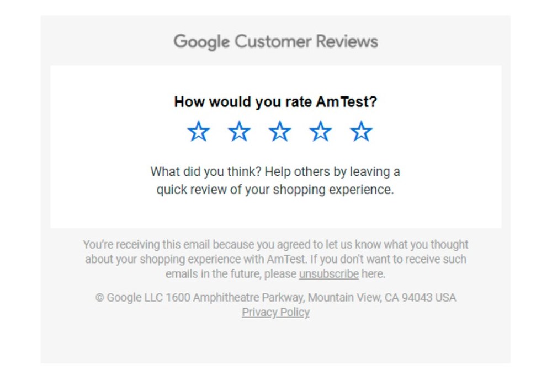Choose the fourth star rating
The height and width of the screenshot is (392, 552).
(x=320, y=132)
